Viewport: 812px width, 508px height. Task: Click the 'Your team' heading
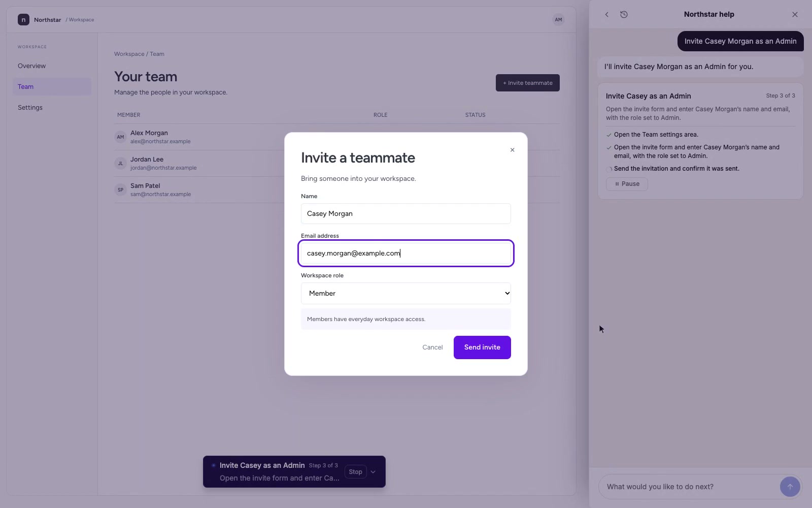[146, 77]
